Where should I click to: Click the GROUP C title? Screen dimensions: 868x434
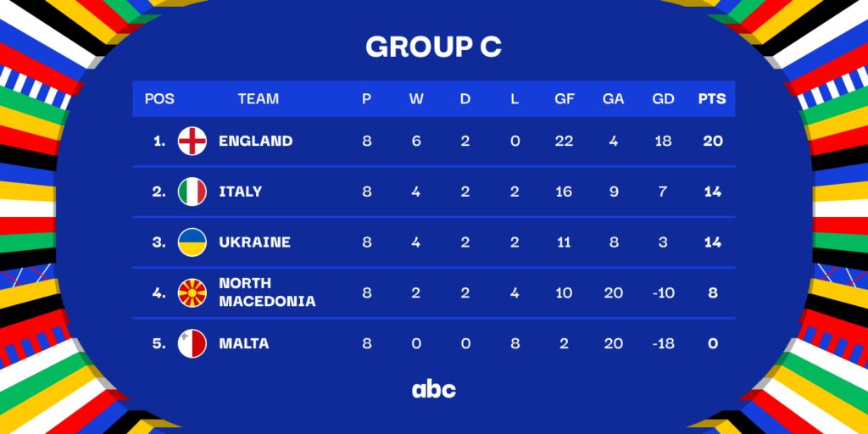[x=433, y=47]
